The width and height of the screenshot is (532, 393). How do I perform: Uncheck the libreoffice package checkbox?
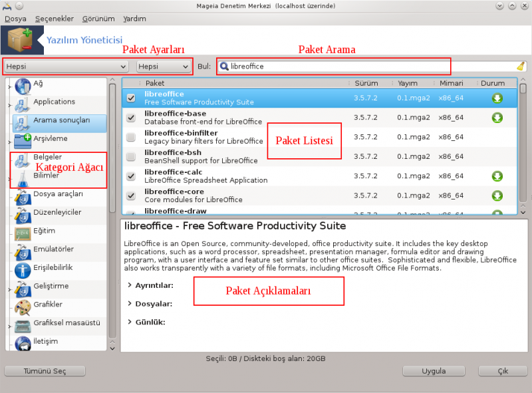[x=131, y=98]
